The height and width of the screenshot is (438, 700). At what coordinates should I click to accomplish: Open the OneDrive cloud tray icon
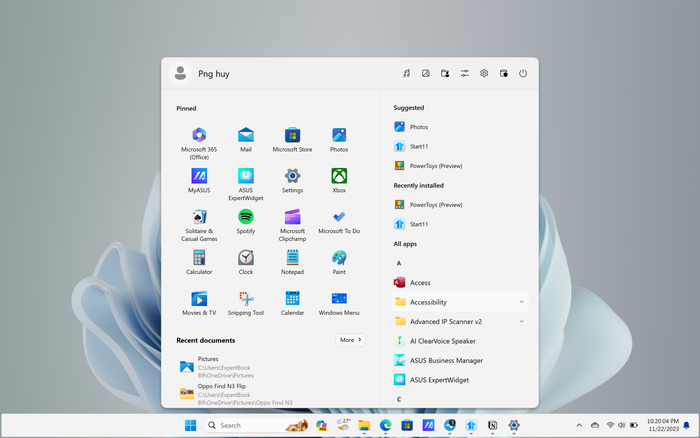coord(595,425)
